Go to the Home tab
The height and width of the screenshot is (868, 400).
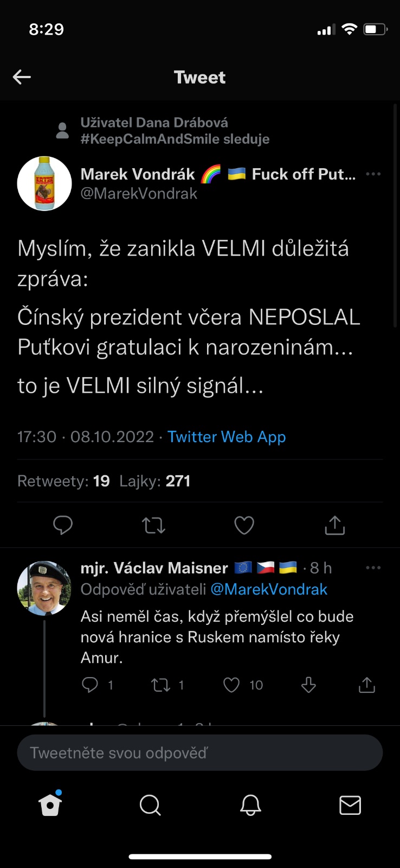click(50, 805)
